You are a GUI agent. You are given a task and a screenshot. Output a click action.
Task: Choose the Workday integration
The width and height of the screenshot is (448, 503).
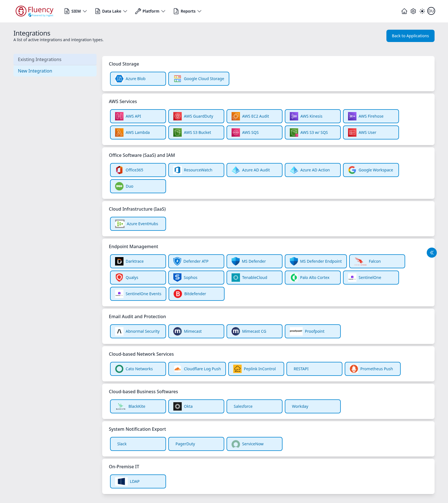point(312,406)
